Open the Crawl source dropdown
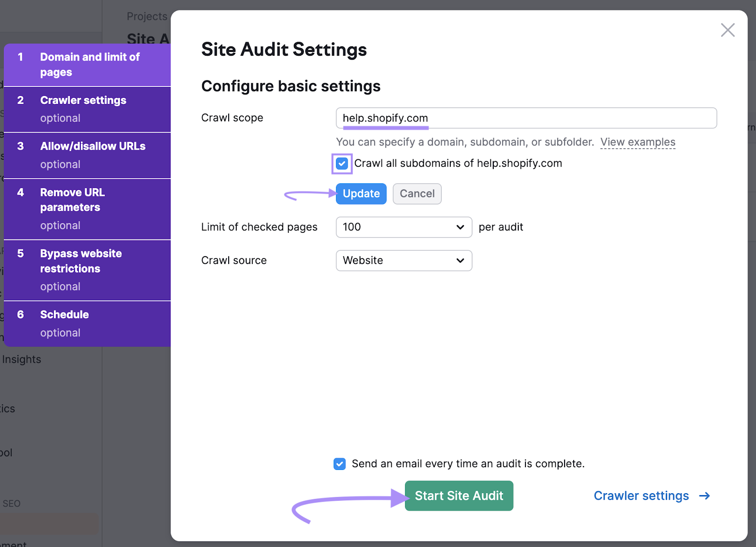756x547 pixels. pyautogui.click(x=403, y=260)
